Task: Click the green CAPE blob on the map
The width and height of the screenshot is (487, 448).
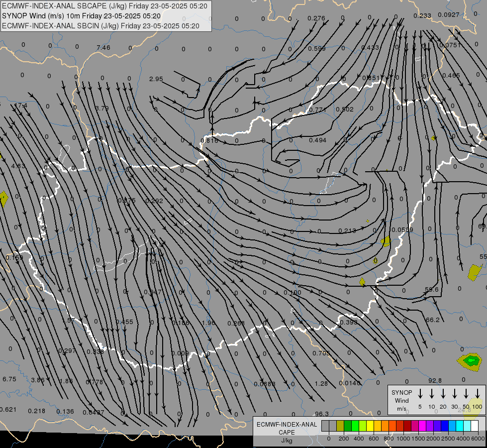Action: [471, 360]
